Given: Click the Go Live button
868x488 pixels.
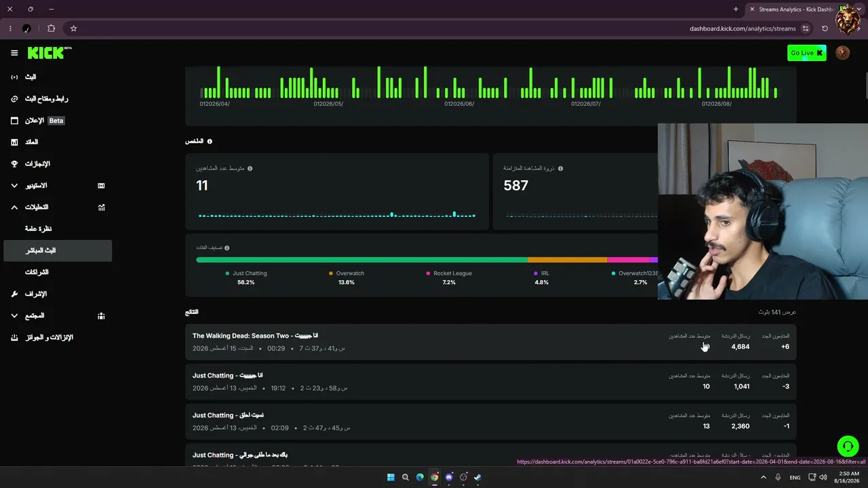Looking at the screenshot, I should click(x=806, y=53).
